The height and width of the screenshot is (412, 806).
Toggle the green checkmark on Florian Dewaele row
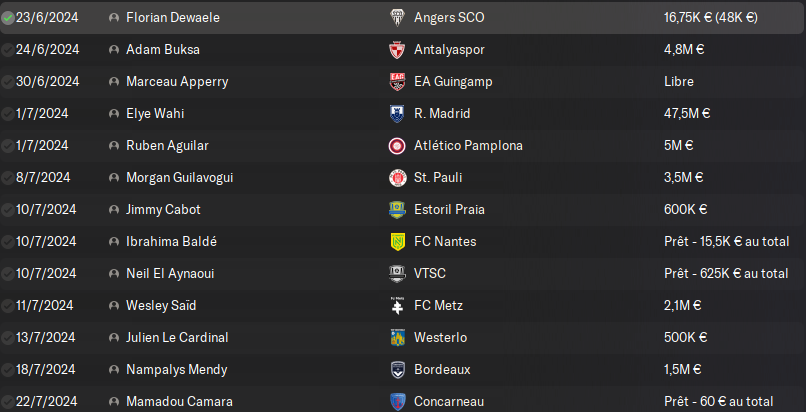tap(8, 18)
